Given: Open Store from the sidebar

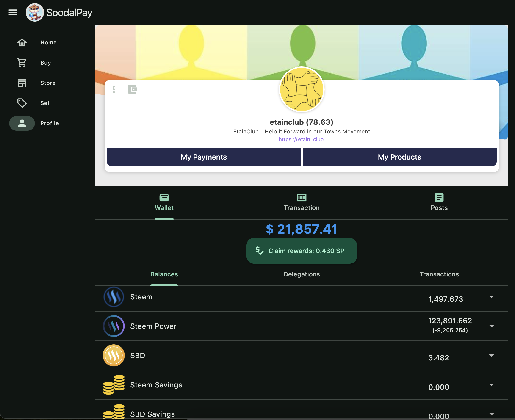Looking at the screenshot, I should tap(48, 83).
